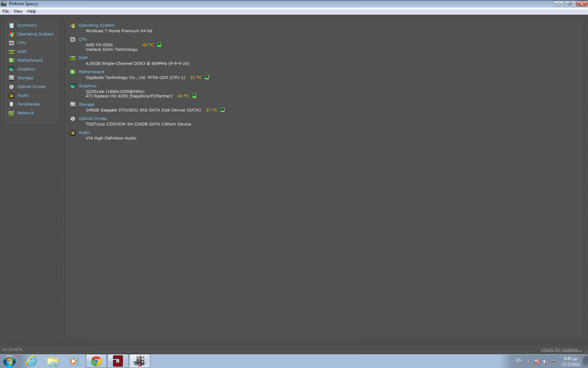Open the red square app in taskbar
This screenshot has width=588, height=368.
pos(118,361)
